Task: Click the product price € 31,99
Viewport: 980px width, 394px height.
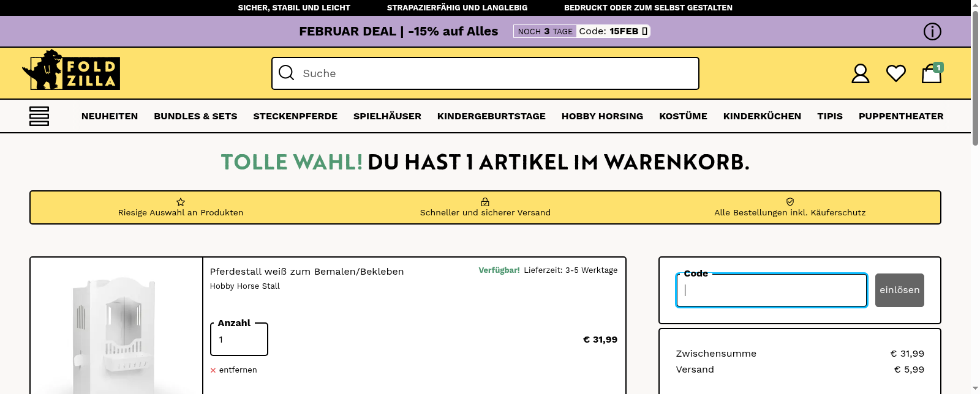Action: click(x=600, y=340)
